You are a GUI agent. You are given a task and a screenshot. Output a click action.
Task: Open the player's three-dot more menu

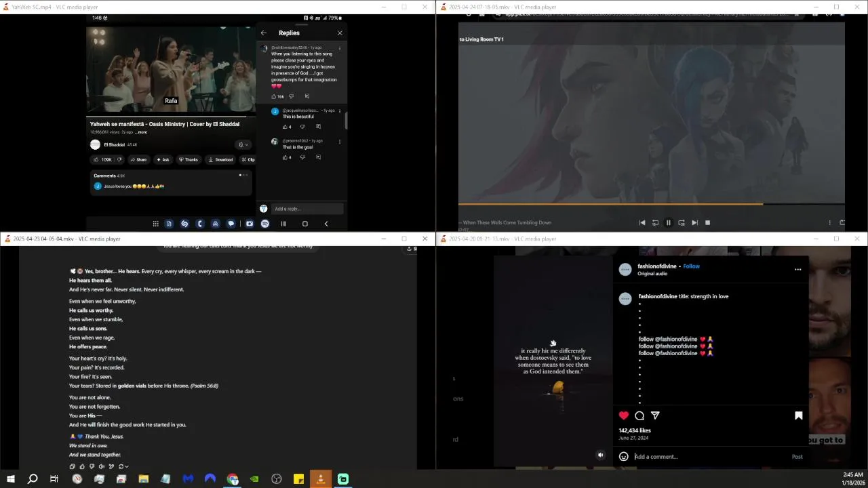(x=829, y=222)
